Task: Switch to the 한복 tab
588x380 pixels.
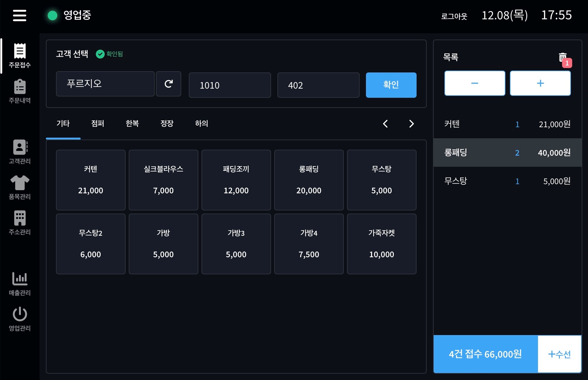Action: click(x=132, y=124)
